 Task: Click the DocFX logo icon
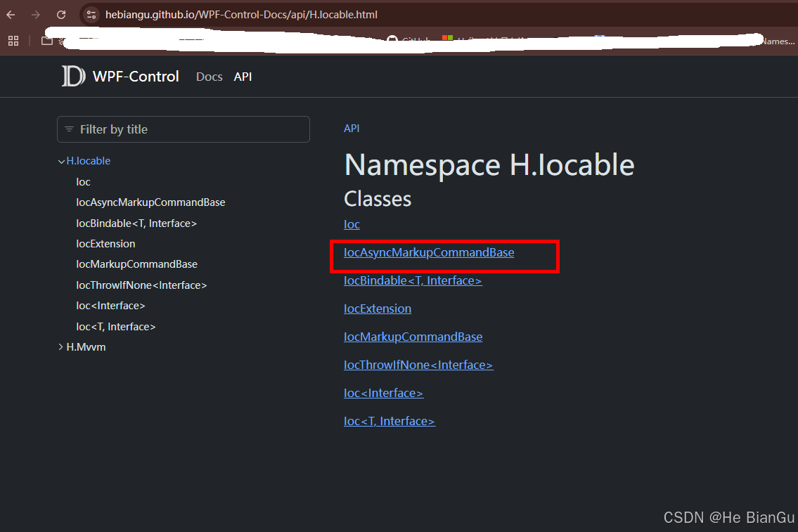click(73, 77)
